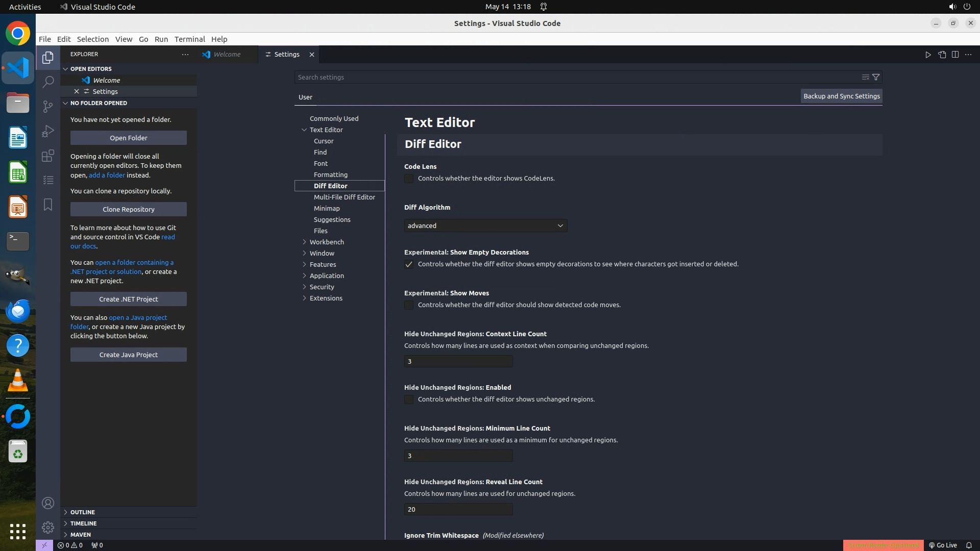Viewport: 980px width, 551px height.
Task: Click the Manage gear icon
Action: click(x=48, y=528)
